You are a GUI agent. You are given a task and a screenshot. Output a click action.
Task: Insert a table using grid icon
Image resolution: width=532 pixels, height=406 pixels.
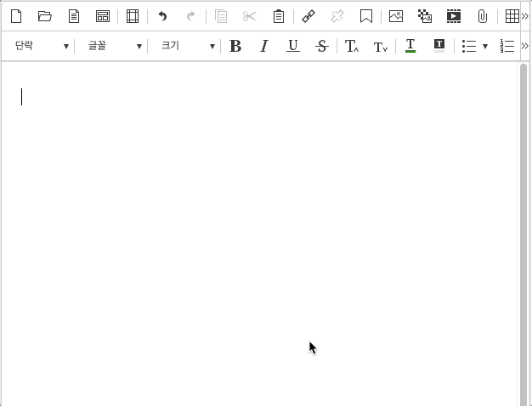pos(512,16)
